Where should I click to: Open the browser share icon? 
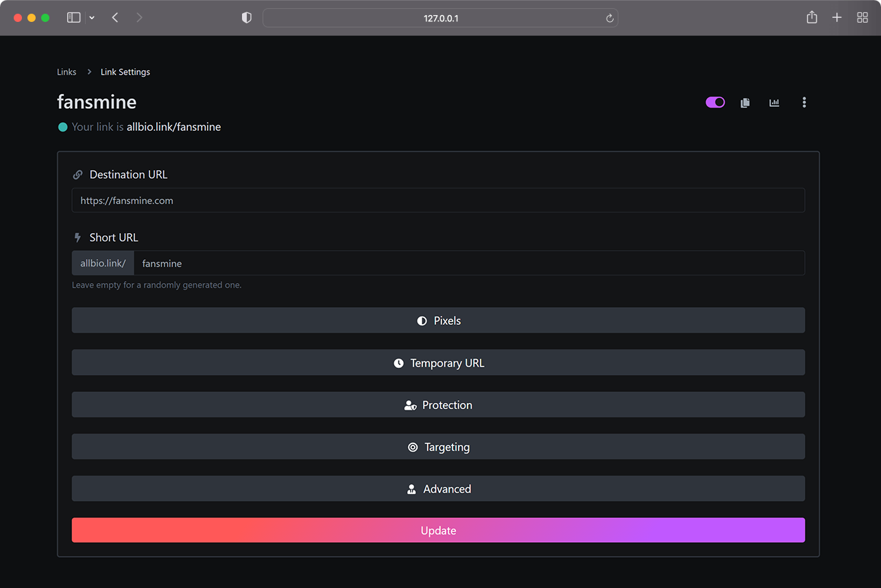pyautogui.click(x=812, y=18)
